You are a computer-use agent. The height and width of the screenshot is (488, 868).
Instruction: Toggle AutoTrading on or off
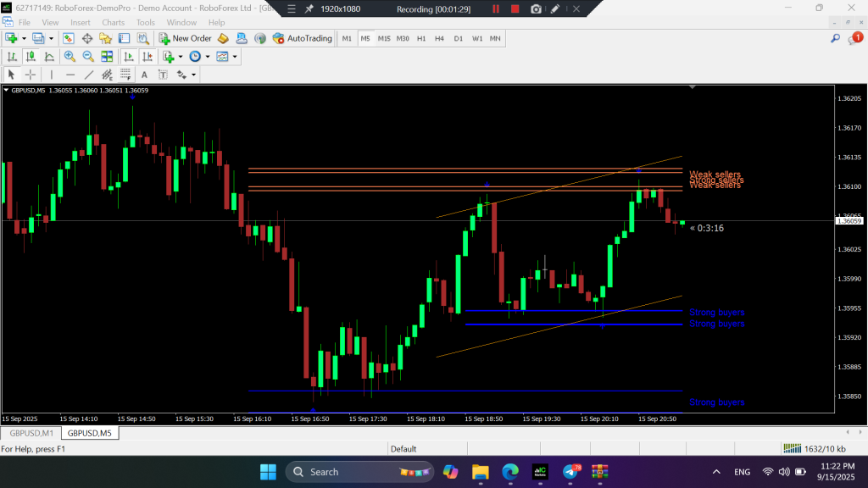coord(303,38)
